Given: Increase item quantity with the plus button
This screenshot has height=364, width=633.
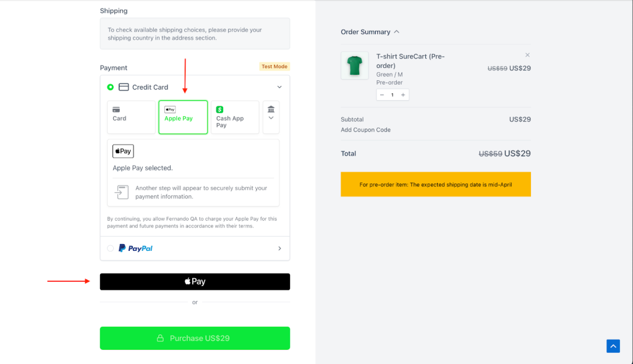Looking at the screenshot, I should click(x=403, y=95).
